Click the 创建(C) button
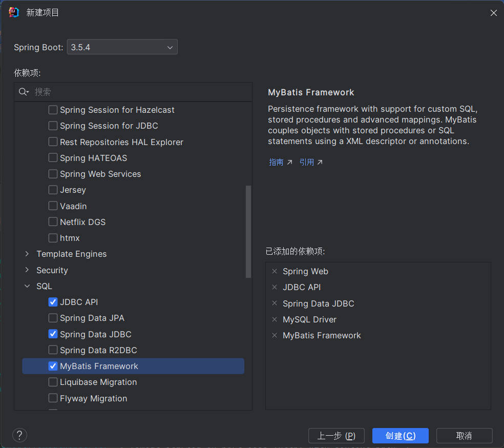Viewport: 504px width, 448px height. (401, 436)
